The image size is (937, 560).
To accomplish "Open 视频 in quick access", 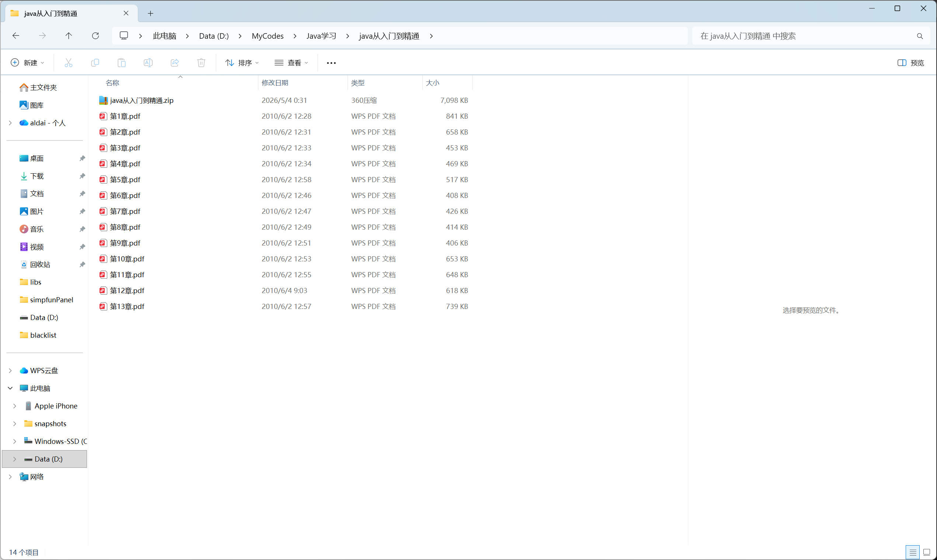I will coord(32,247).
